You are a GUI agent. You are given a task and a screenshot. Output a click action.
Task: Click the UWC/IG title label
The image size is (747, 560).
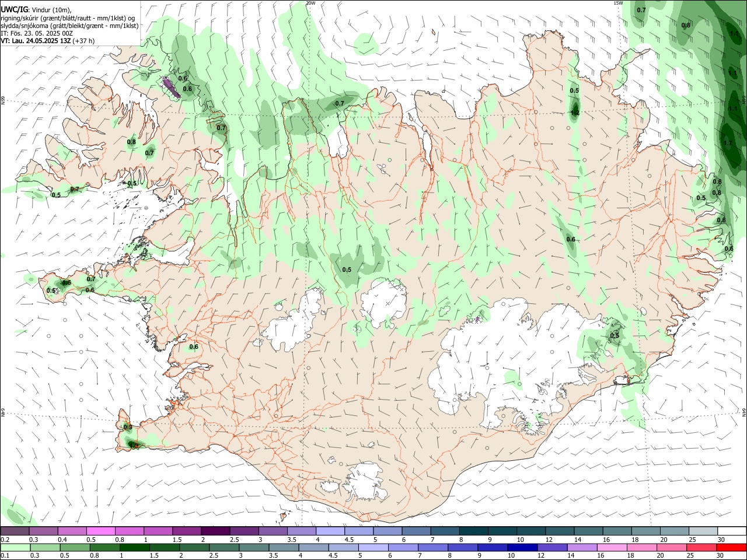tap(14, 9)
